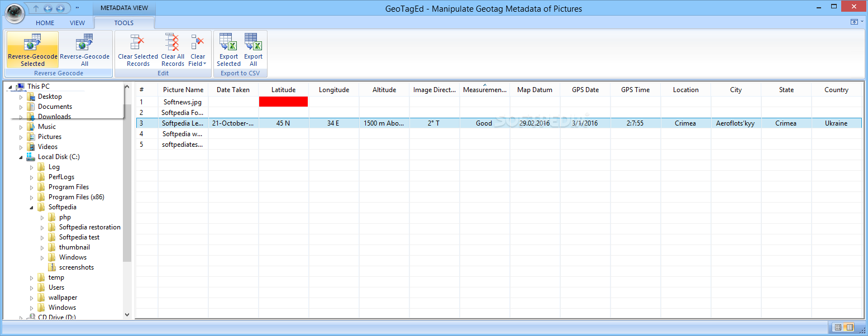The height and width of the screenshot is (336, 868).
Task: Select the Documents tree item
Action: click(x=55, y=107)
